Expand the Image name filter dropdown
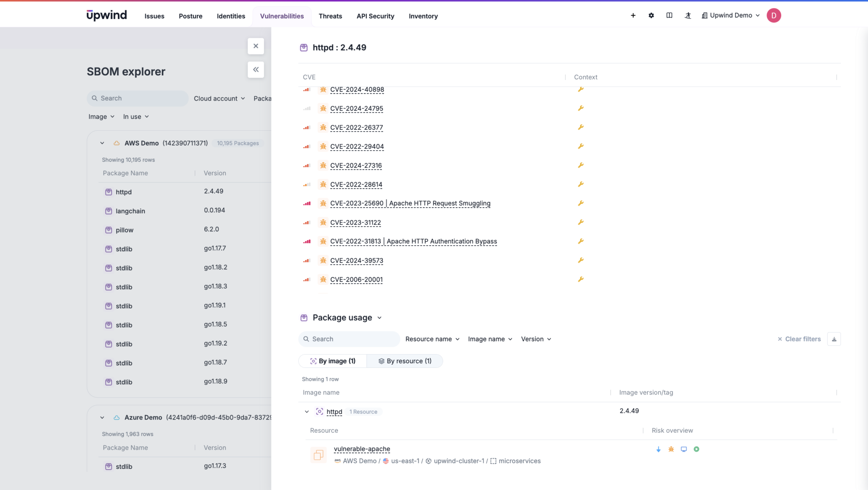Image resolution: width=868 pixels, height=490 pixels. click(490, 339)
